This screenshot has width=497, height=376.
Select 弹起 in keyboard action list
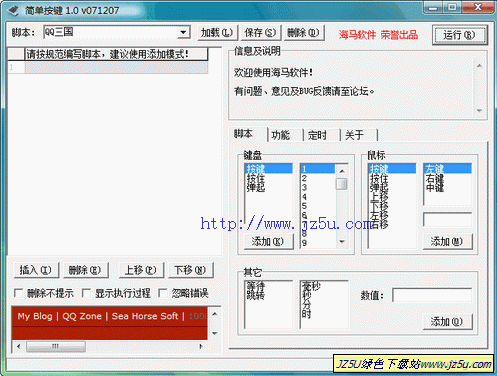tap(269, 187)
